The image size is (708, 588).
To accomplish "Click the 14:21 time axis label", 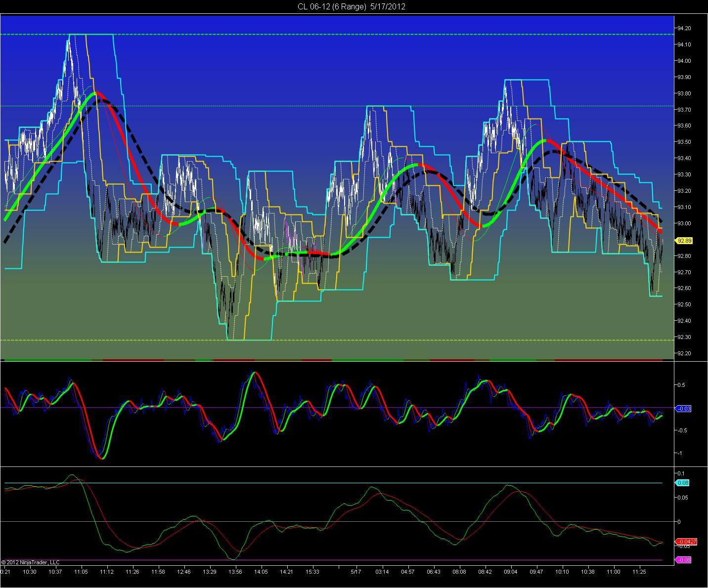I will coord(287,572).
